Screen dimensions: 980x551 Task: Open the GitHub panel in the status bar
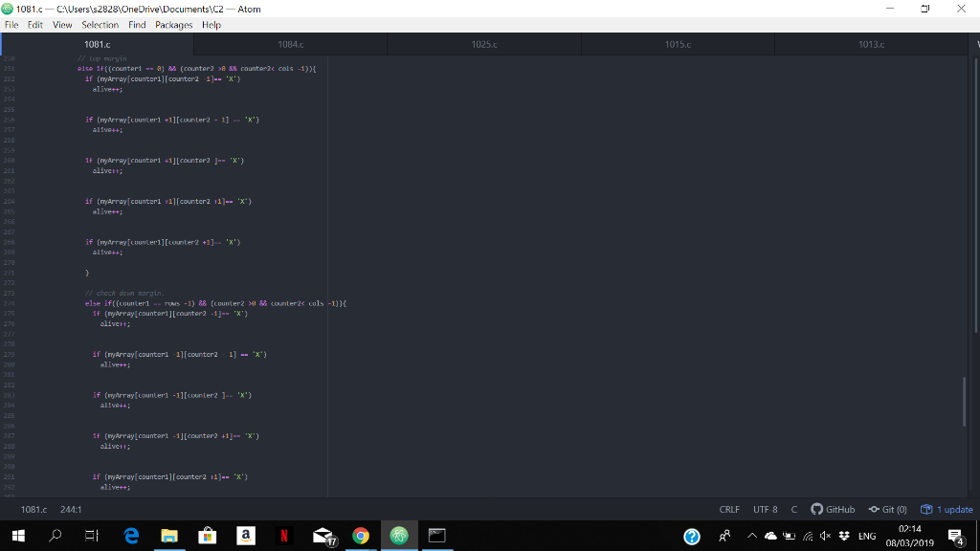833,509
